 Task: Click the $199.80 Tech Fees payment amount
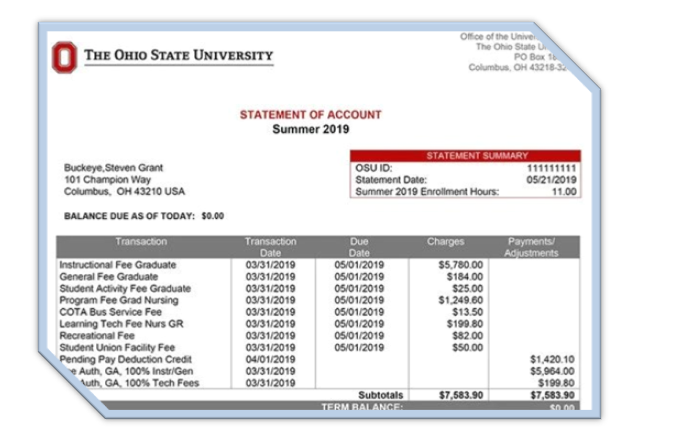coord(556,383)
